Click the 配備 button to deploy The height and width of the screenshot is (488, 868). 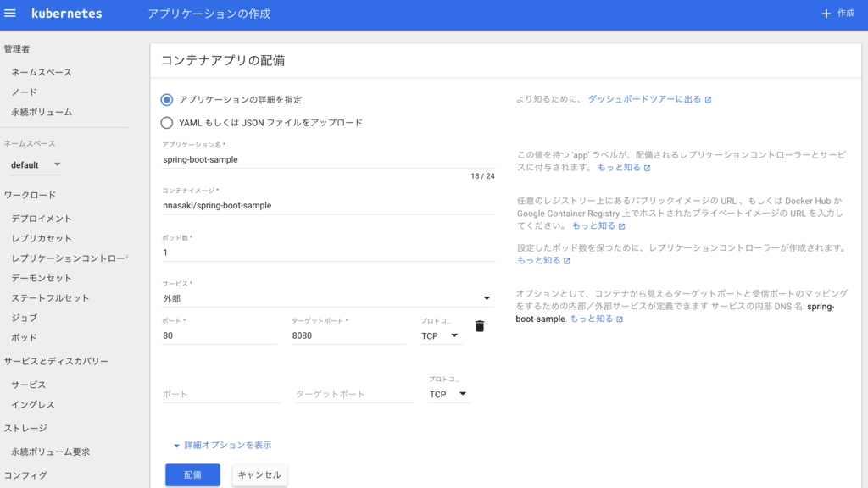192,474
